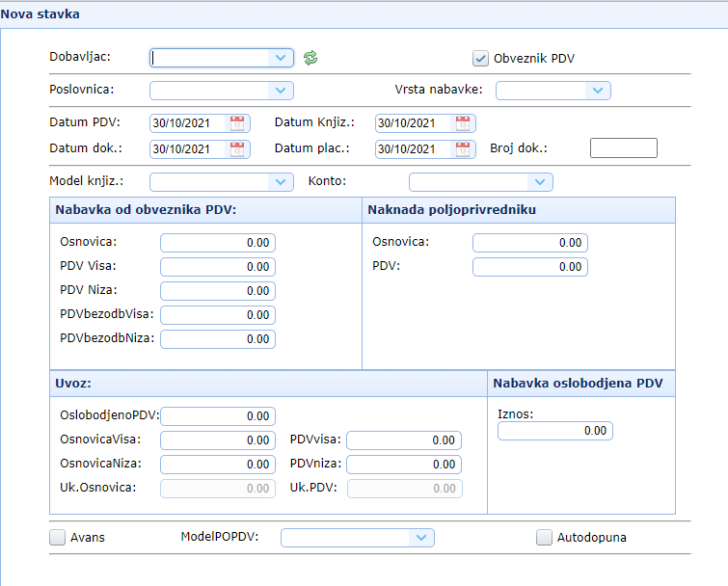Viewport: 728px width, 586px height.
Task: Tick the Autodopuna checkbox
Action: [x=545, y=538]
